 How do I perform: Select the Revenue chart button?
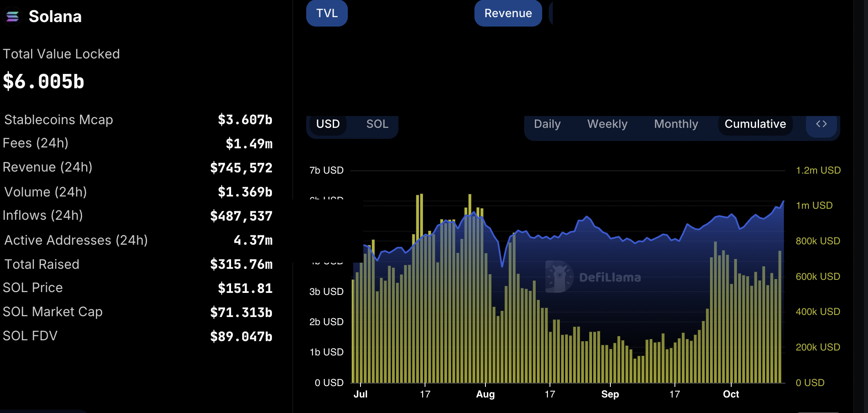508,13
